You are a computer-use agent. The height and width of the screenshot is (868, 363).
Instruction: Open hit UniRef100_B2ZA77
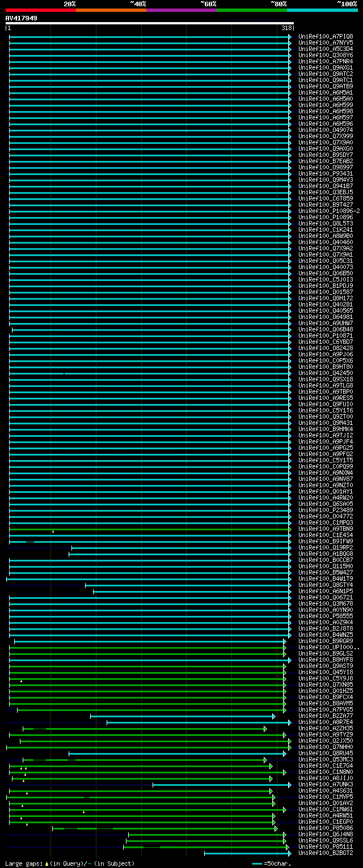pos(326,716)
